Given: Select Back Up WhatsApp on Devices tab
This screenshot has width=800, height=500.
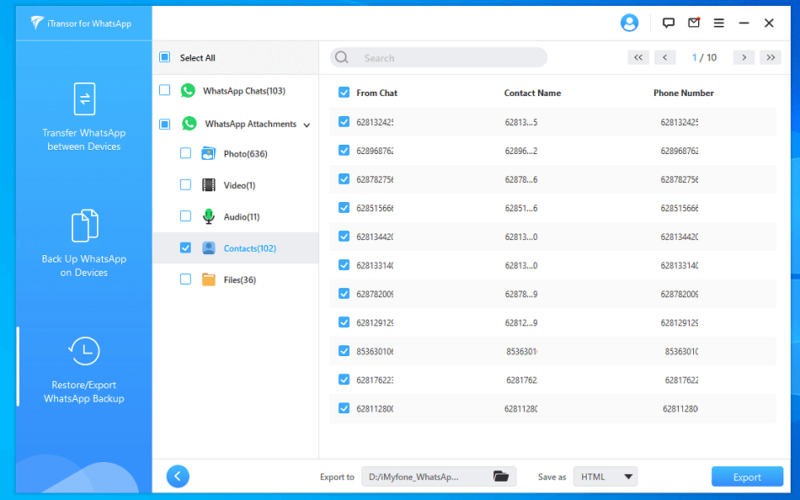Looking at the screenshot, I should pos(84,243).
